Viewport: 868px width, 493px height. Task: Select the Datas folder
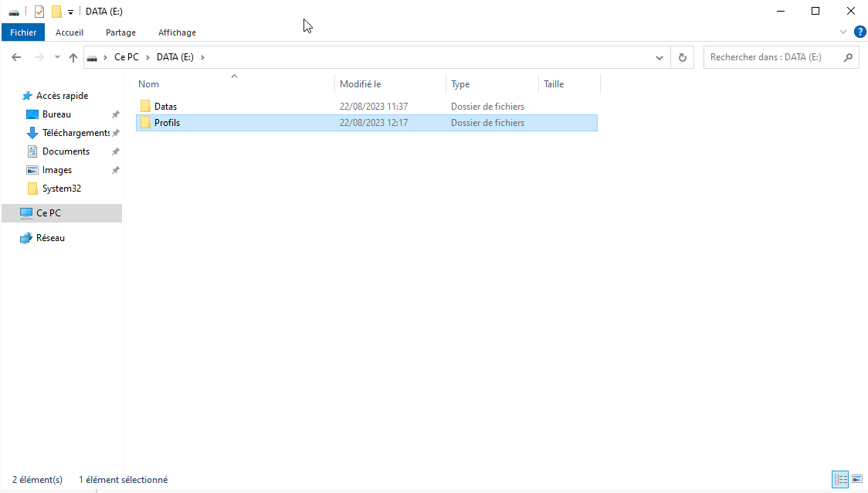pyautogui.click(x=165, y=107)
